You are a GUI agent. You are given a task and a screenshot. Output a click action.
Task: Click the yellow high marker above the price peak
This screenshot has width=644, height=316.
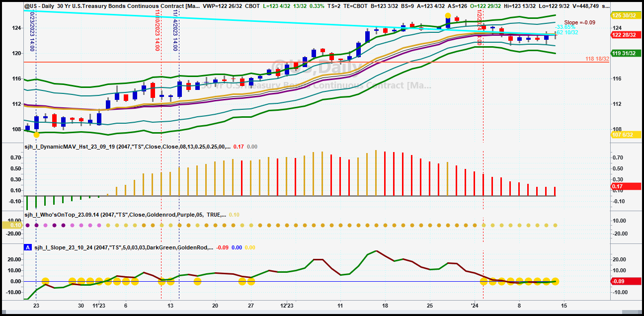pyautogui.click(x=448, y=16)
